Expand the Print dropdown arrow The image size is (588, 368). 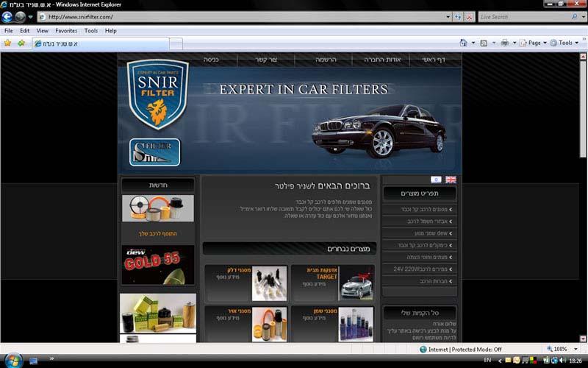pos(514,43)
